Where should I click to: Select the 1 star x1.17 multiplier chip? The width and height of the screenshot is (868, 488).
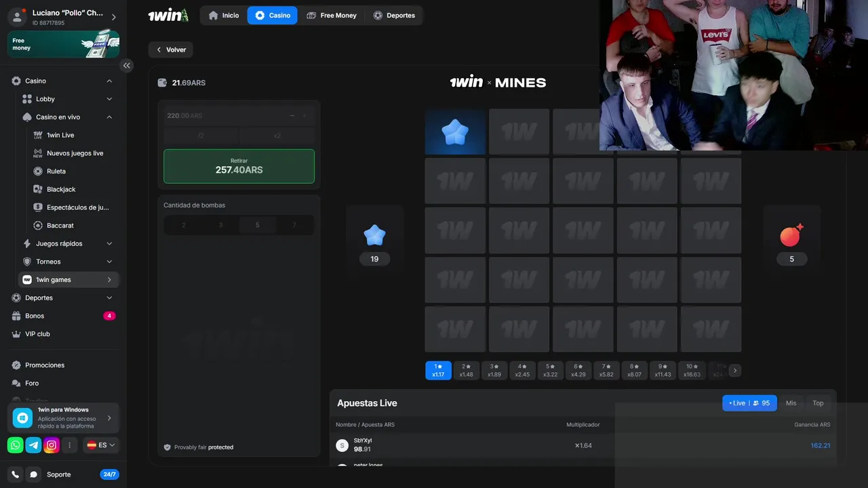[438, 370]
